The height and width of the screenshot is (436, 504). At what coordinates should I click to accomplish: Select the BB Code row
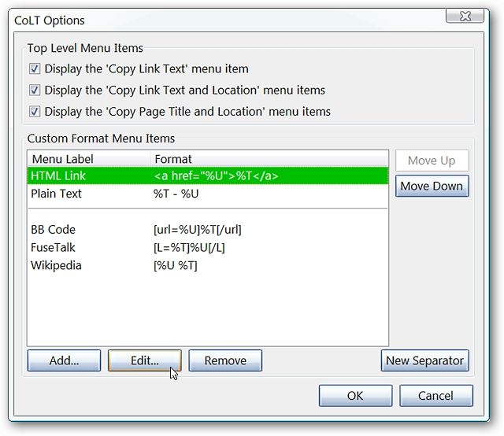tap(208, 230)
